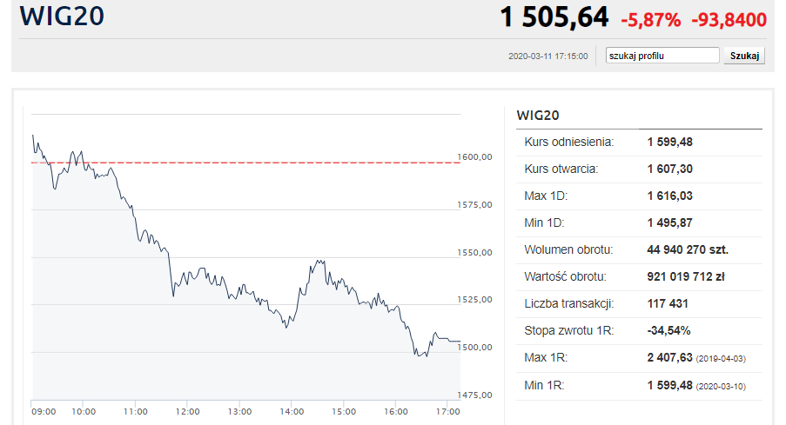786x425 pixels.
Task: Click the Szukaj button
Action: [x=744, y=56]
